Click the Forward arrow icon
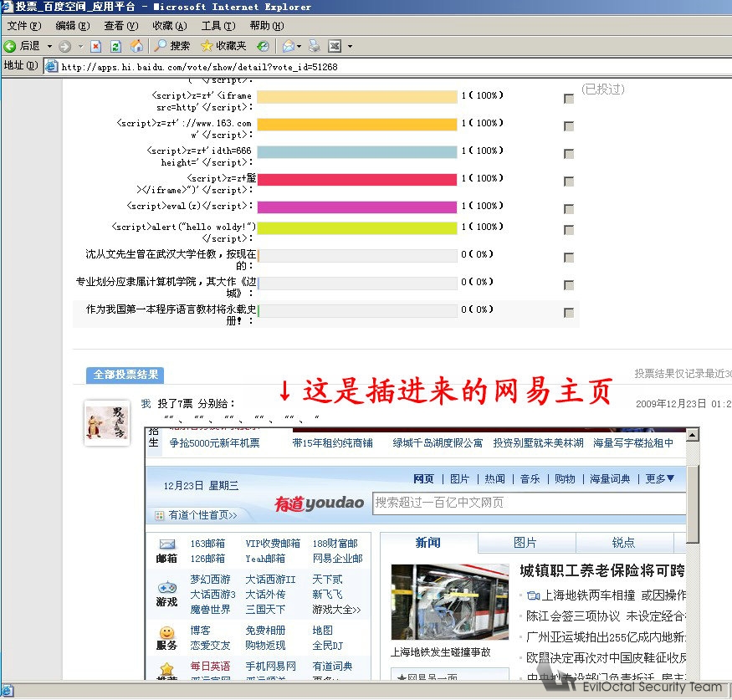The image size is (732, 700). 65,46
